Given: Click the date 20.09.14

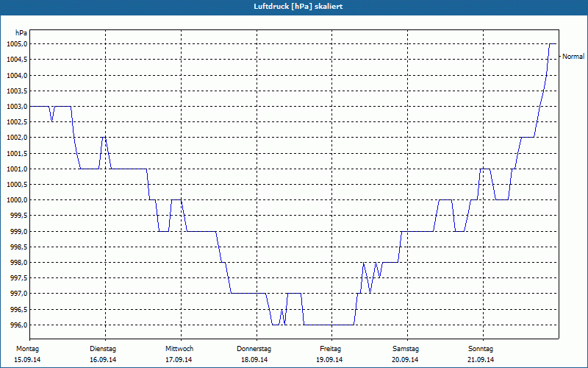Looking at the screenshot, I should point(406,360).
